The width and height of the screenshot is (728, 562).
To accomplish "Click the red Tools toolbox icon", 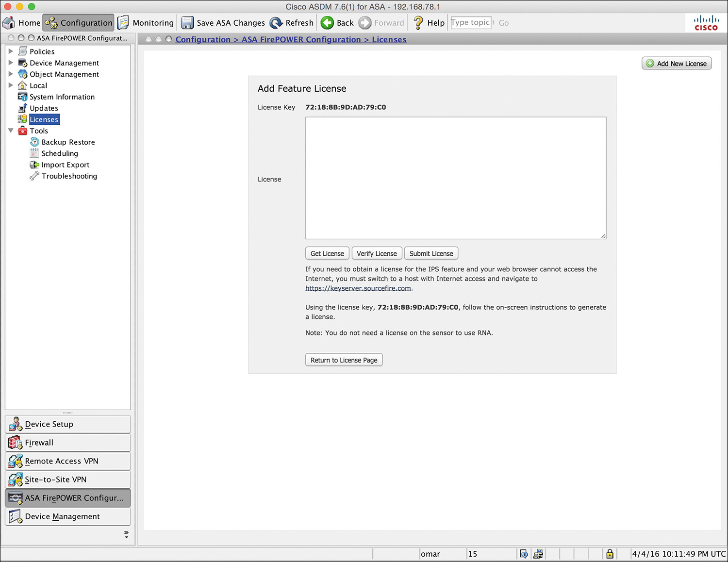I will pyautogui.click(x=23, y=131).
